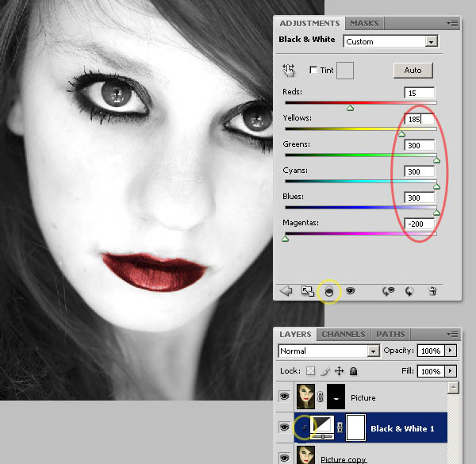This screenshot has width=476, height=464.
Task: Switch to the Masks tab
Action: click(x=364, y=23)
